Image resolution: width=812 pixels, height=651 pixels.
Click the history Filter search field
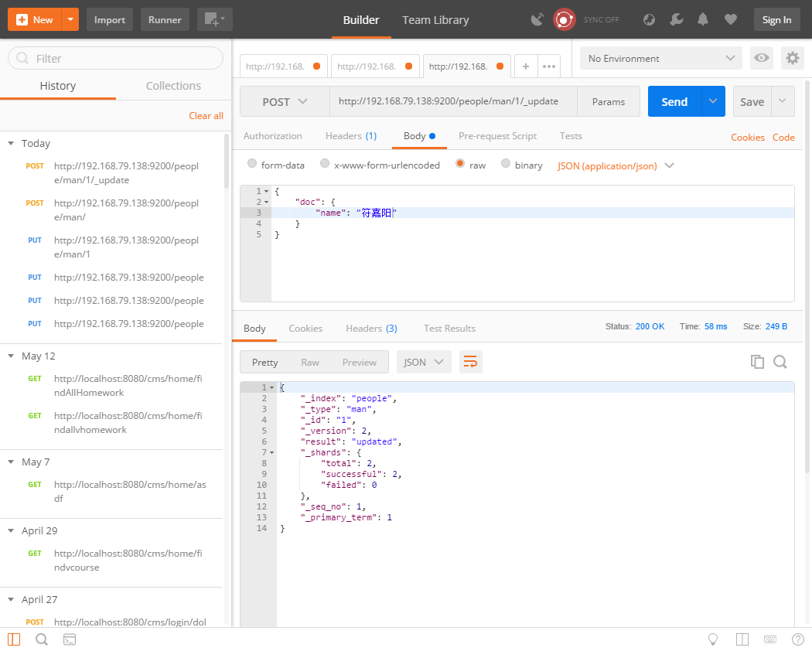[x=116, y=58]
